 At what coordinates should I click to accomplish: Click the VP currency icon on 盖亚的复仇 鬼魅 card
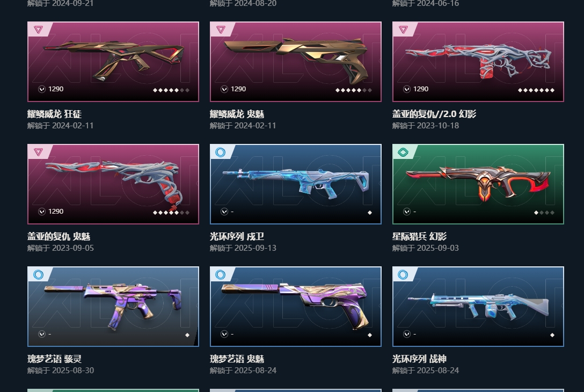tap(42, 212)
